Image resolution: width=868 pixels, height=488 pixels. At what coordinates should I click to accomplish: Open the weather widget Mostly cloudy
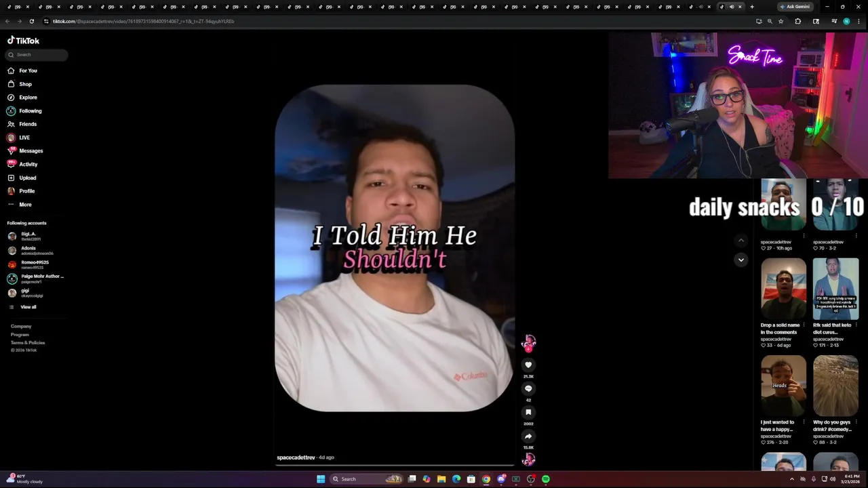(x=24, y=479)
